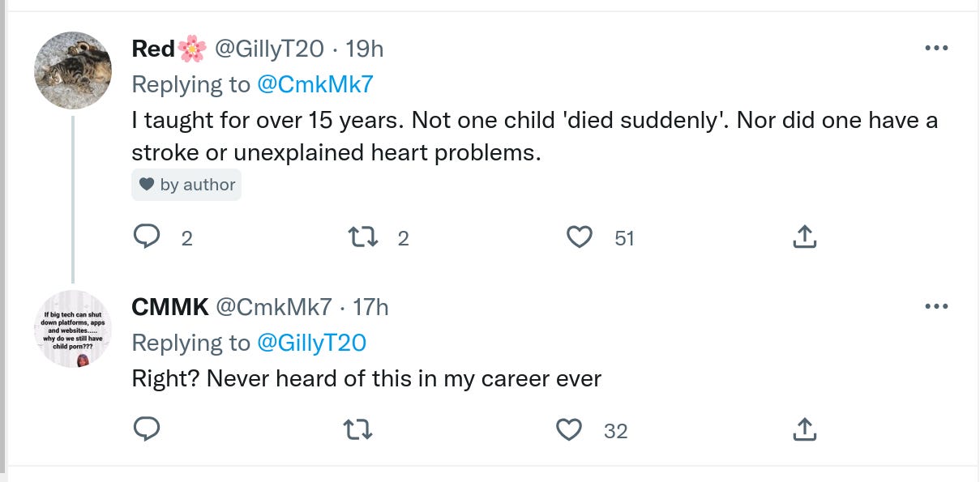980x482 pixels.
Task: Open CMMK's profile avatar
Action: [73, 329]
